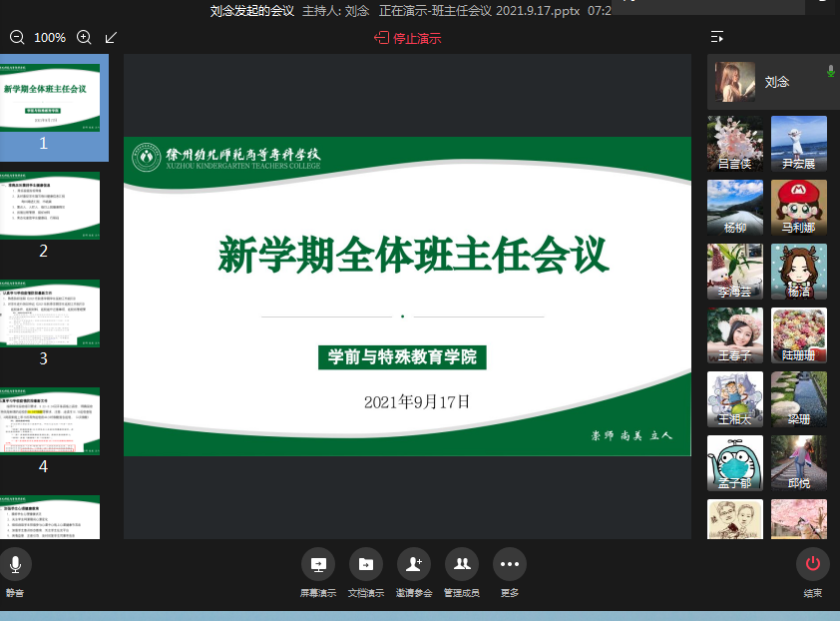Zoom out using the minus magnifier icon
The height and width of the screenshot is (621, 840).
[17, 38]
